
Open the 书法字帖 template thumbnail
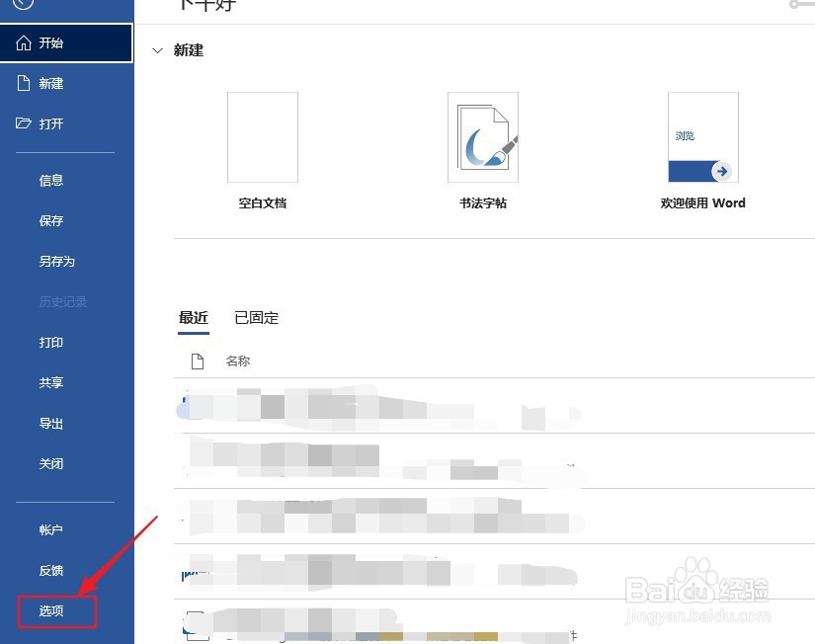(483, 137)
